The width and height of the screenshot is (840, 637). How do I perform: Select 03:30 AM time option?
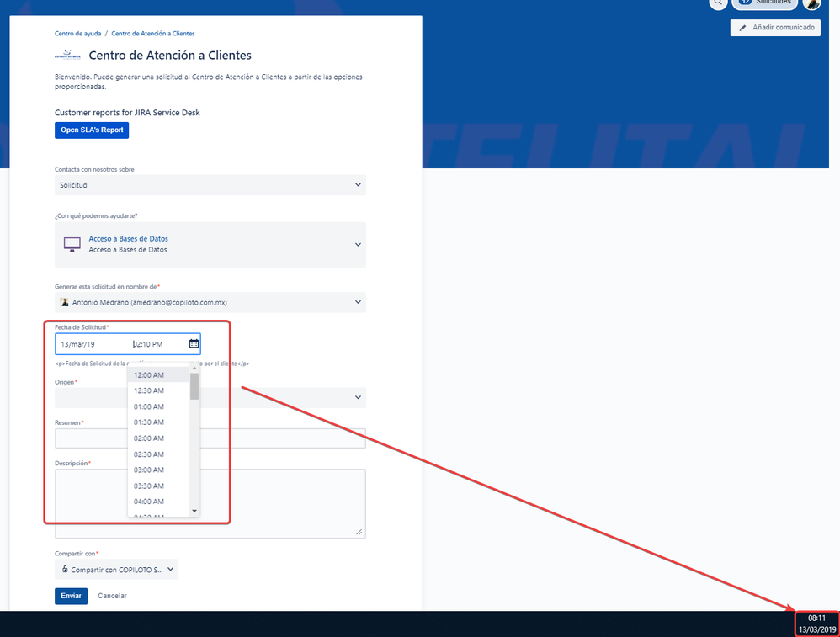pyautogui.click(x=158, y=486)
